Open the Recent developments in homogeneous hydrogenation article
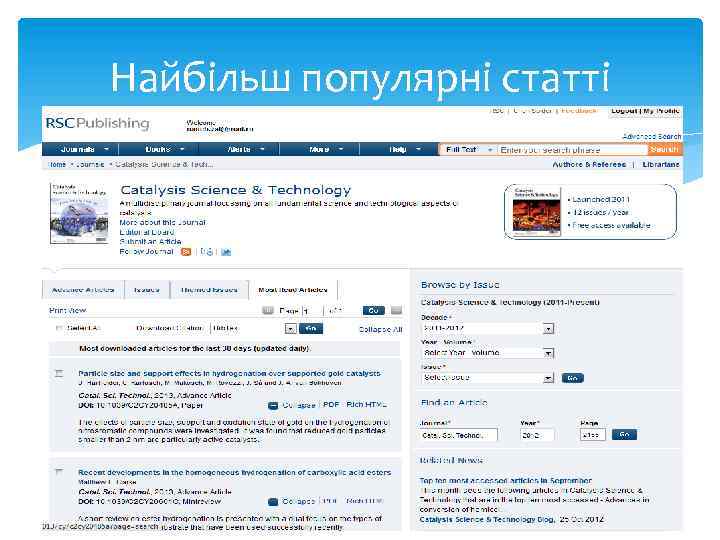This screenshot has width=720, height=540. [235, 472]
